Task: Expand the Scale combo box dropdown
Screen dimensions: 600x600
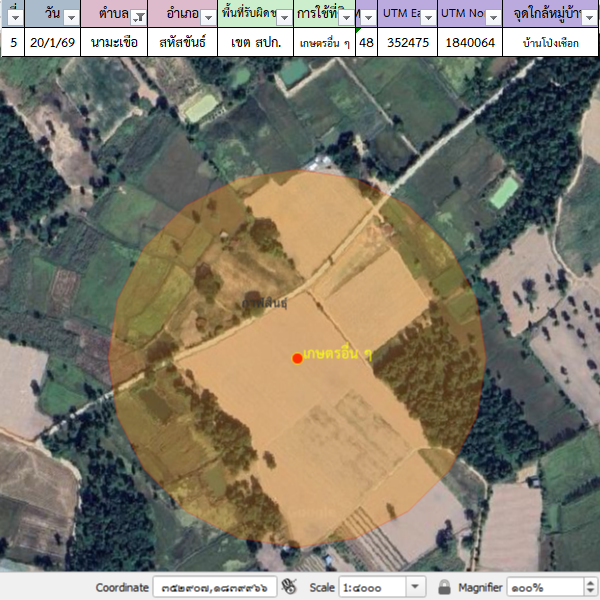Action: coord(417,587)
